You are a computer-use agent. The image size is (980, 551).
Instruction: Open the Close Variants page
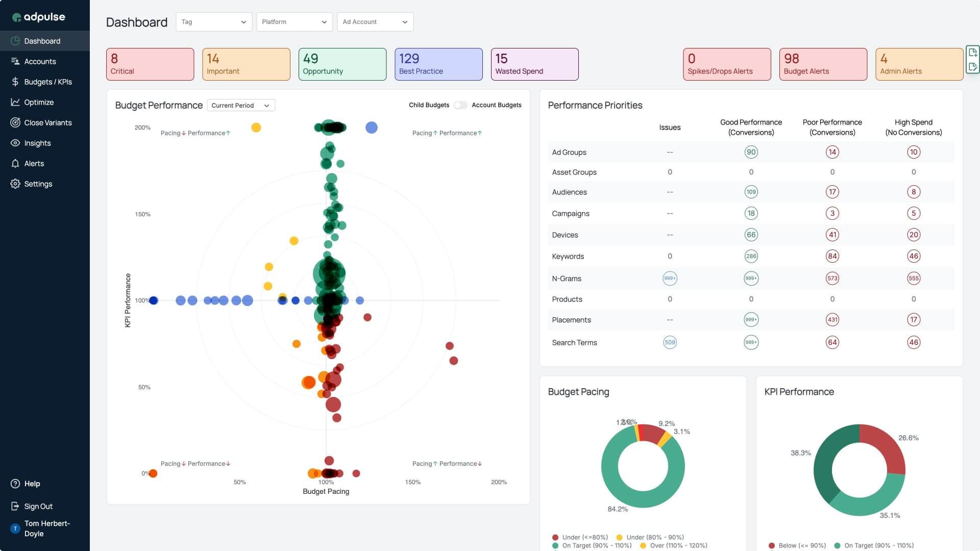tap(48, 122)
